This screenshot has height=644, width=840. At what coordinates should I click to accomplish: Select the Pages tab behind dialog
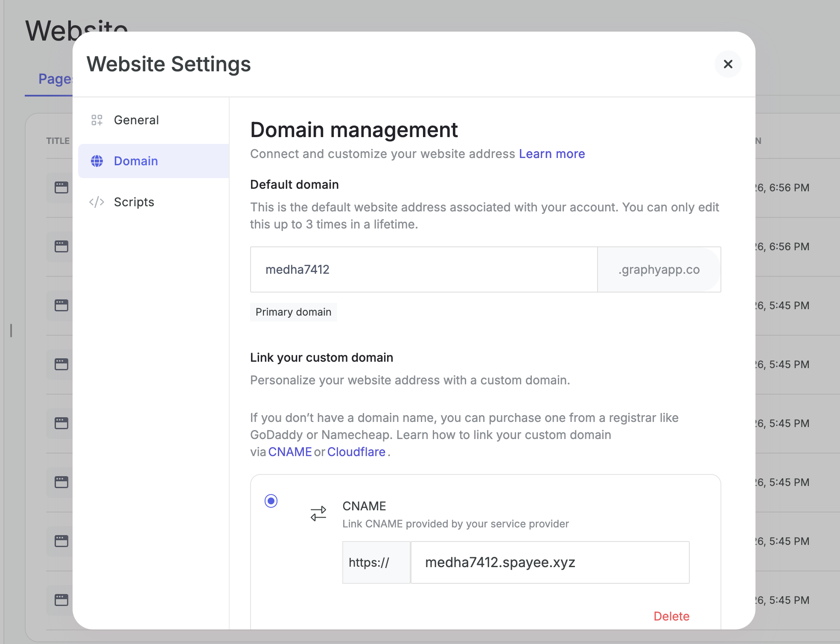(x=55, y=79)
